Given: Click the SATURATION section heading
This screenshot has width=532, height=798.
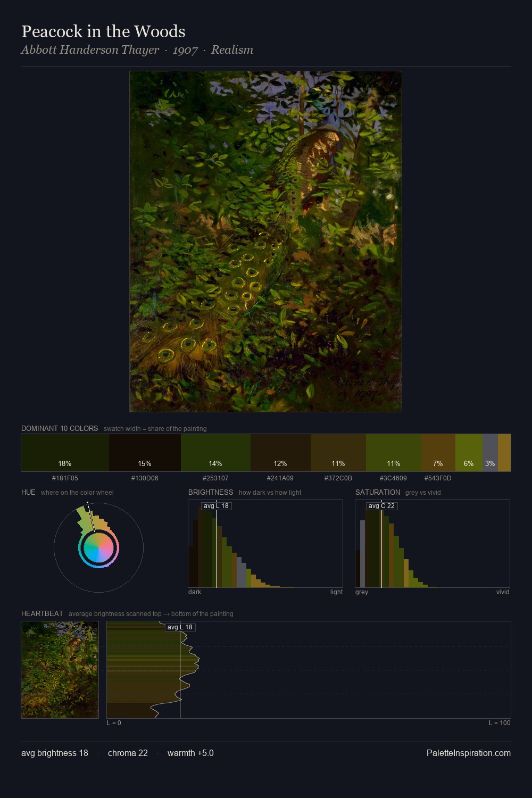Looking at the screenshot, I should [378, 492].
